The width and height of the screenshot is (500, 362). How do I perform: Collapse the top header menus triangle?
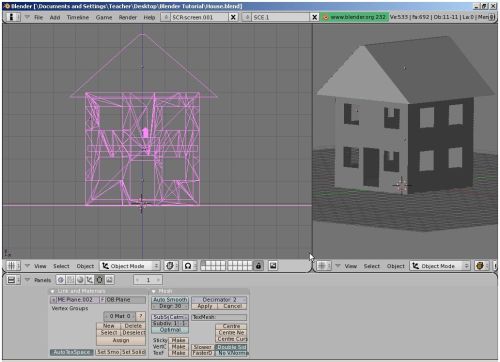point(27,17)
